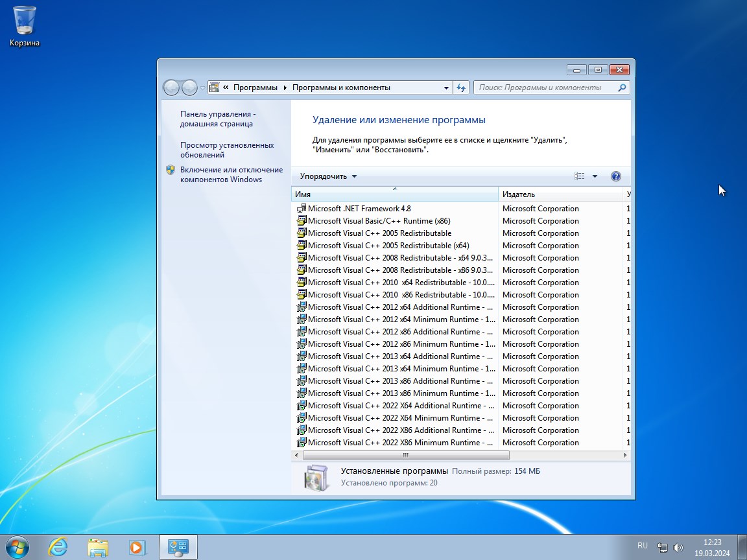Open the address bar history dropdown
Screen dimensions: 747x560
(446, 87)
